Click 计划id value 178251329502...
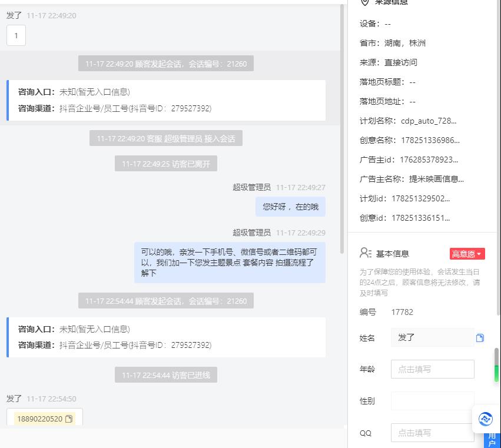This screenshot has height=448, width=501. pos(420,198)
